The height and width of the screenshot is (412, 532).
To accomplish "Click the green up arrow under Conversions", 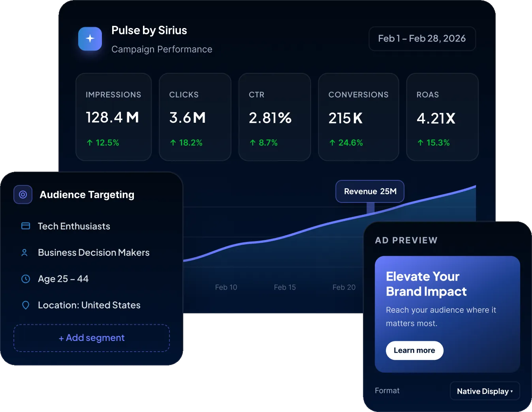I will point(332,143).
